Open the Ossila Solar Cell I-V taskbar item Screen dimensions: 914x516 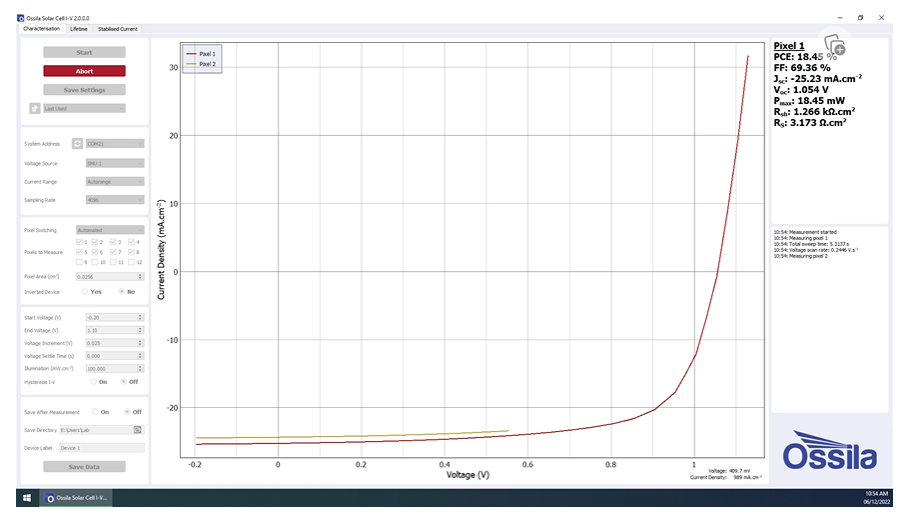coord(76,497)
